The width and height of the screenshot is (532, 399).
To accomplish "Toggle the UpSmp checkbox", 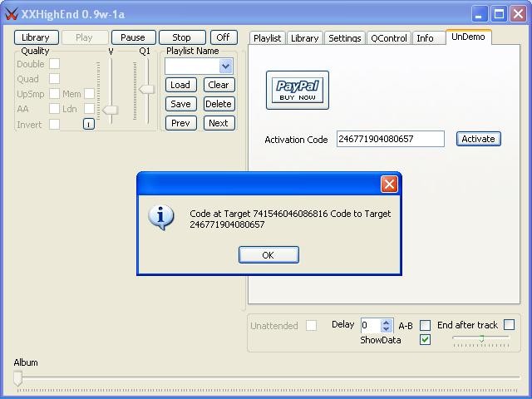I will (54, 93).
